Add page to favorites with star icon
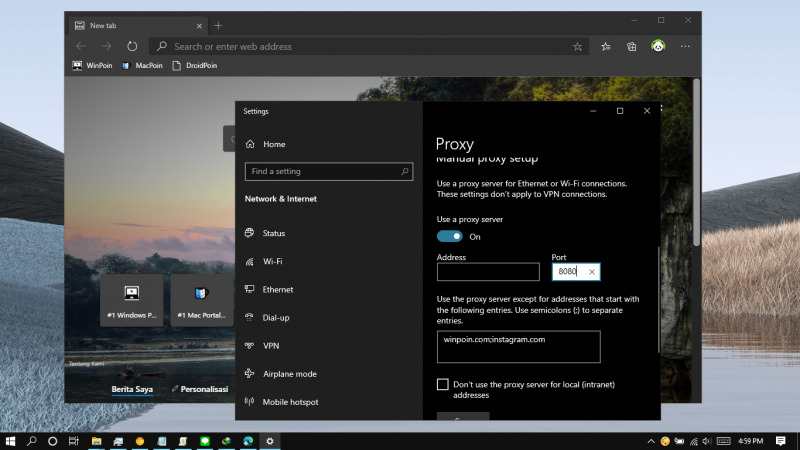Viewport: 800px width, 450px height. pos(577,46)
